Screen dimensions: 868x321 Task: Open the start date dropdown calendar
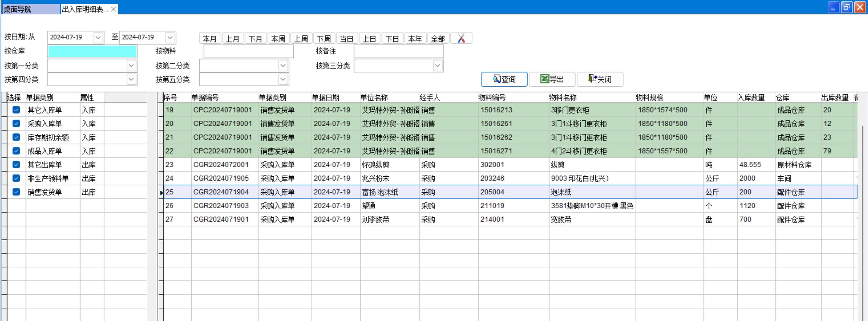point(98,37)
